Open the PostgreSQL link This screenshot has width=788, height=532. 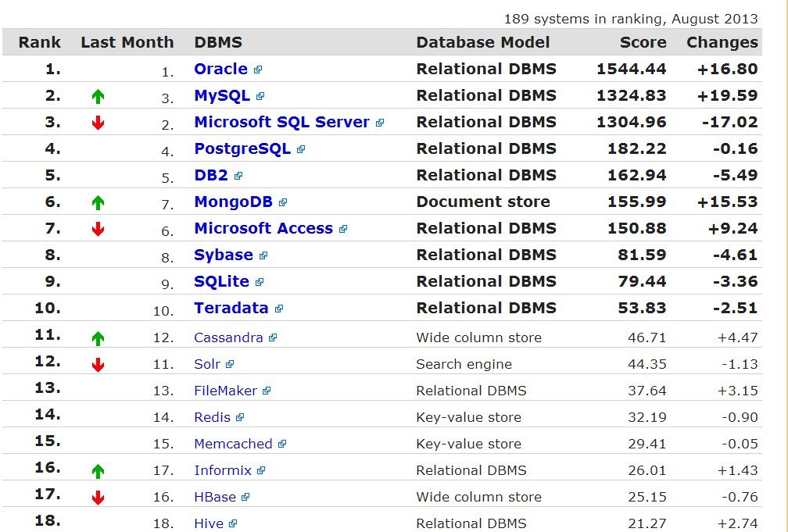[x=242, y=148]
